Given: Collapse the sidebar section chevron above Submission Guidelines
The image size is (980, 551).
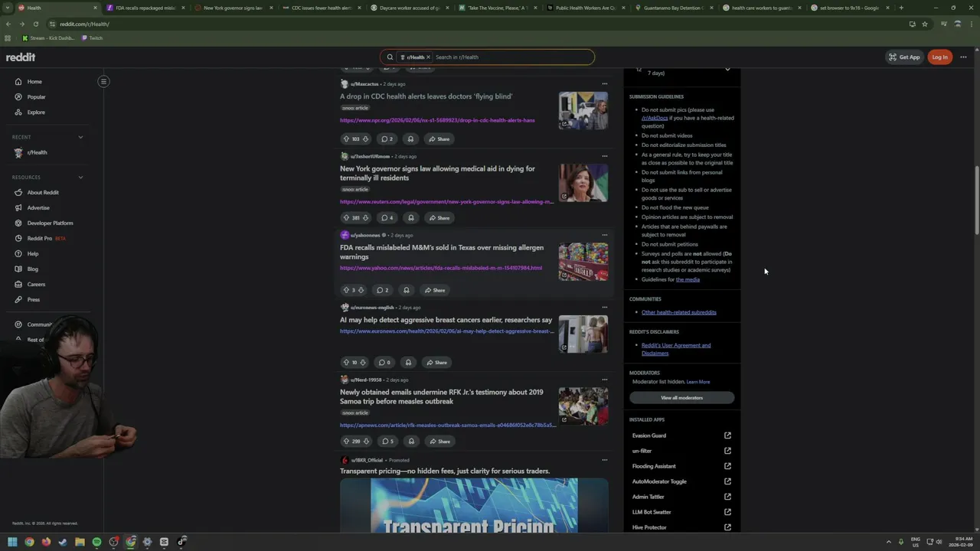Looking at the screenshot, I should pos(727,69).
